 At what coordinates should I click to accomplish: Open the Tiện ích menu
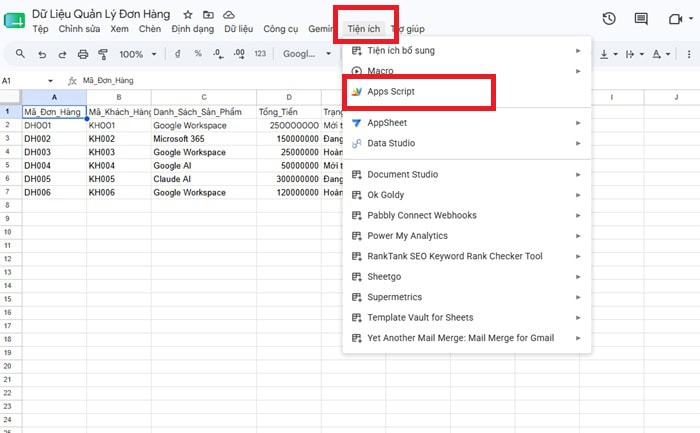(364, 29)
